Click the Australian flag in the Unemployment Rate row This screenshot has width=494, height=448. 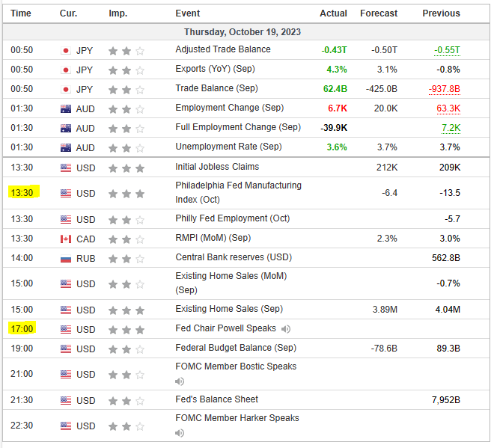66,147
